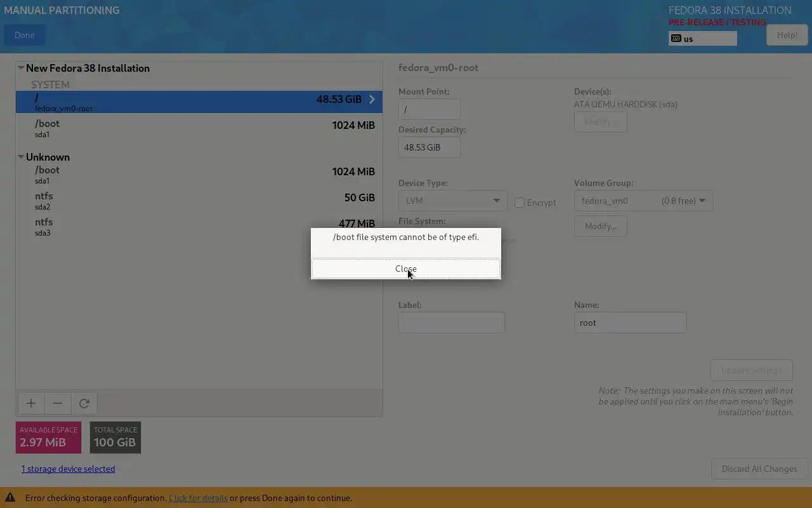Click the SYSTEM section label
The image size is (812, 508).
pos(50,84)
